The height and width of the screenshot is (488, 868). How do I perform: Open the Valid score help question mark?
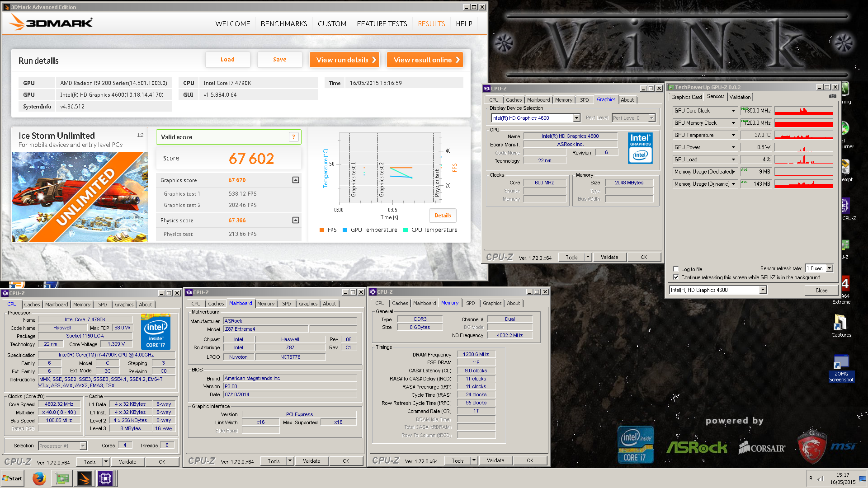click(293, 137)
